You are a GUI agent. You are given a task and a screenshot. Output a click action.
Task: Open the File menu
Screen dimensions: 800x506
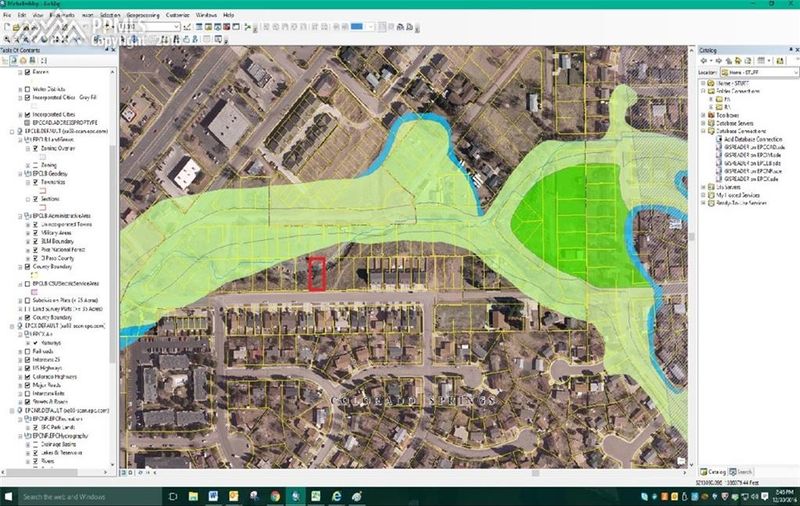tap(7, 15)
